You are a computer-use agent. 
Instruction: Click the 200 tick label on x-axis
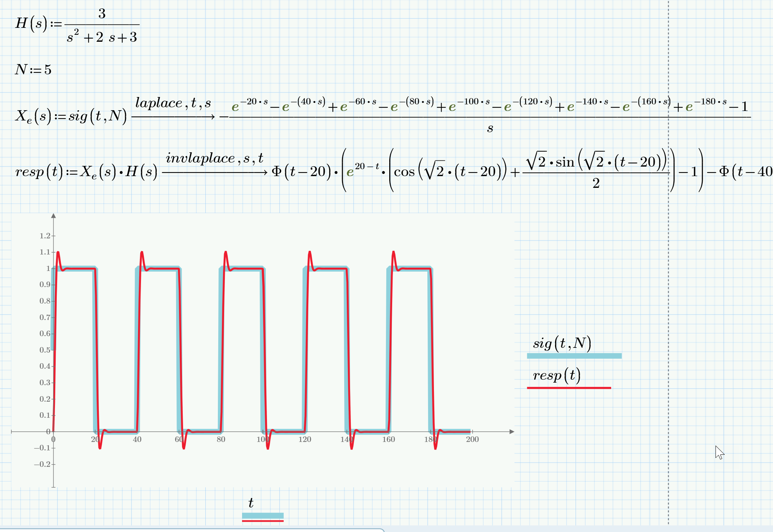coord(472,439)
